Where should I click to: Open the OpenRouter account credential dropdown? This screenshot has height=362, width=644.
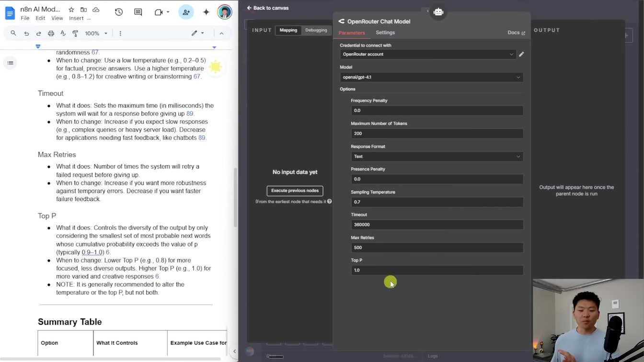(x=427, y=54)
